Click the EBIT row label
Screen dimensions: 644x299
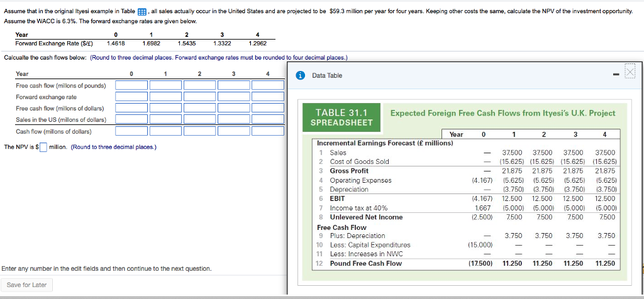coord(337,198)
